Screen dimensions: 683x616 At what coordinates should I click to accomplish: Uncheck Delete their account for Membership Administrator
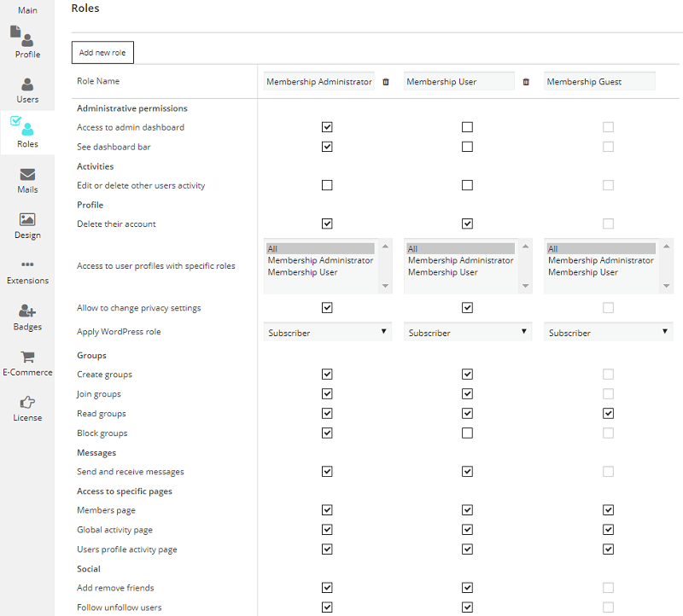pyautogui.click(x=327, y=224)
